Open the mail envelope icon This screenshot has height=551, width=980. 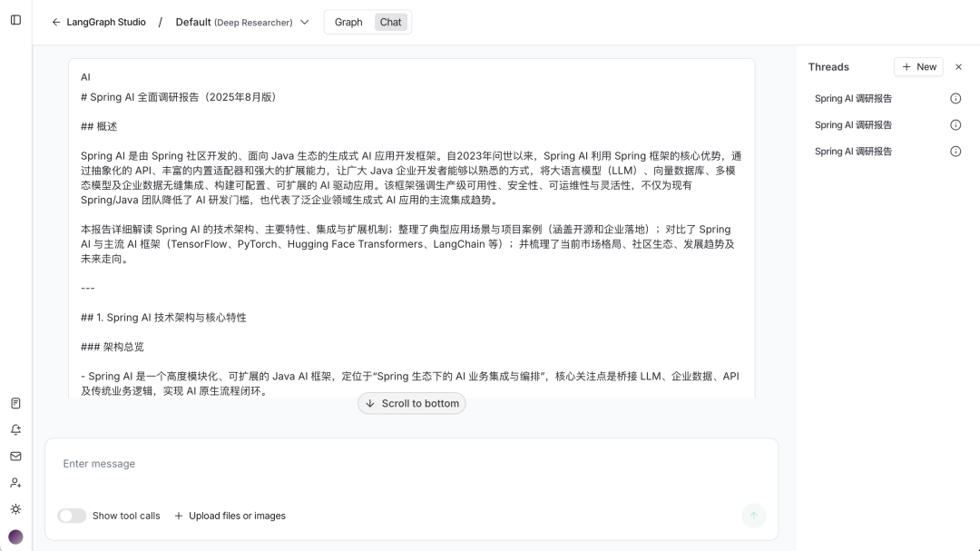click(x=15, y=457)
